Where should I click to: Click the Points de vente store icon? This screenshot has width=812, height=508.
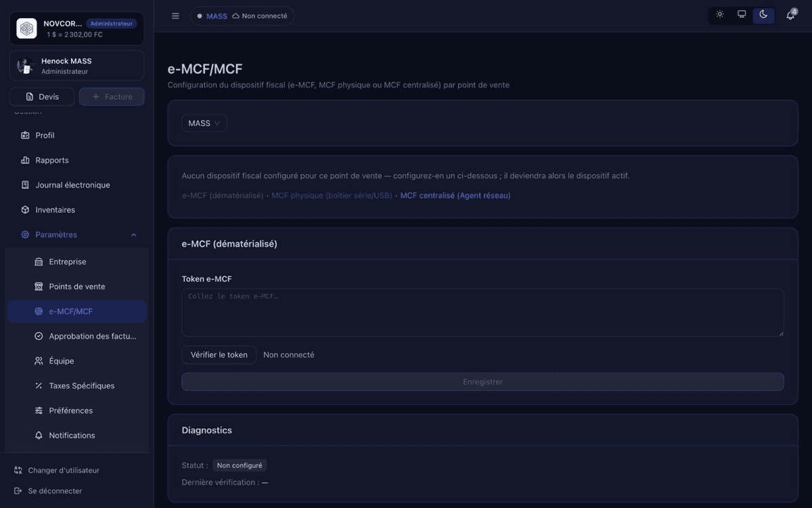pyautogui.click(x=39, y=287)
